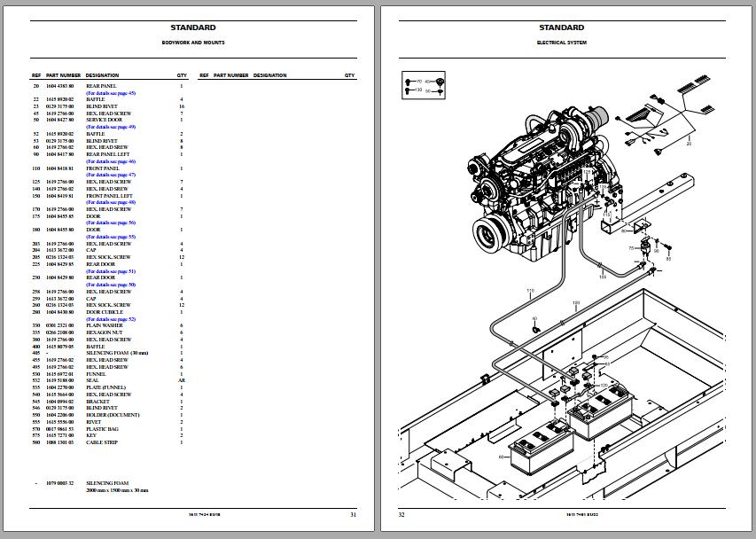This screenshot has width=756, height=539.
Task: Click the 'REAR PANEL LEFT' designation
Action: pos(108,154)
